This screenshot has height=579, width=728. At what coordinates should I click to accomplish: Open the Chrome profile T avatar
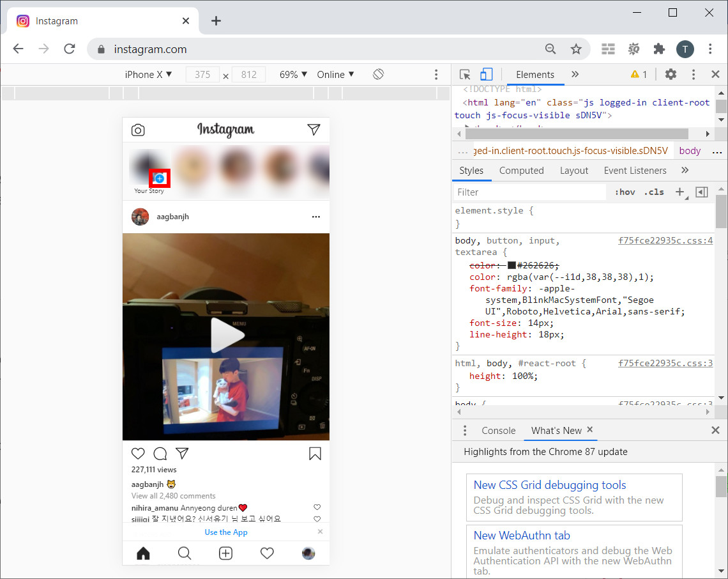(685, 49)
